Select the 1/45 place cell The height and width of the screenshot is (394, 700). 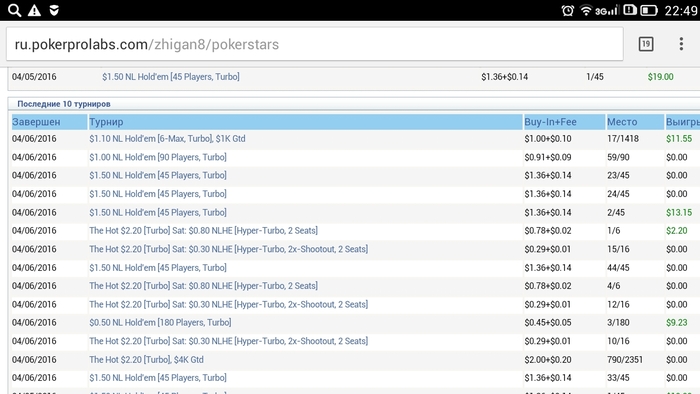(x=595, y=77)
